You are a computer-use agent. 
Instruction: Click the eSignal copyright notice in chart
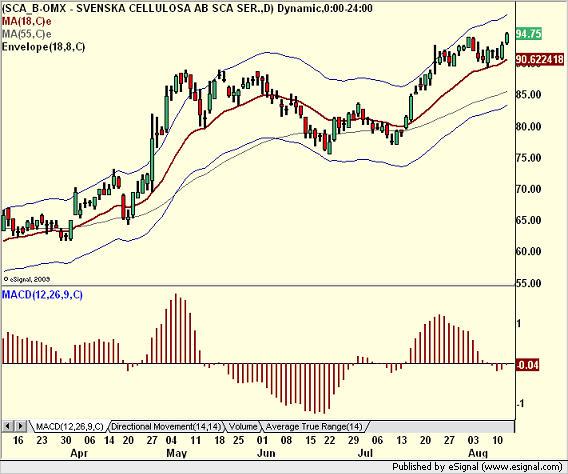coord(26,279)
